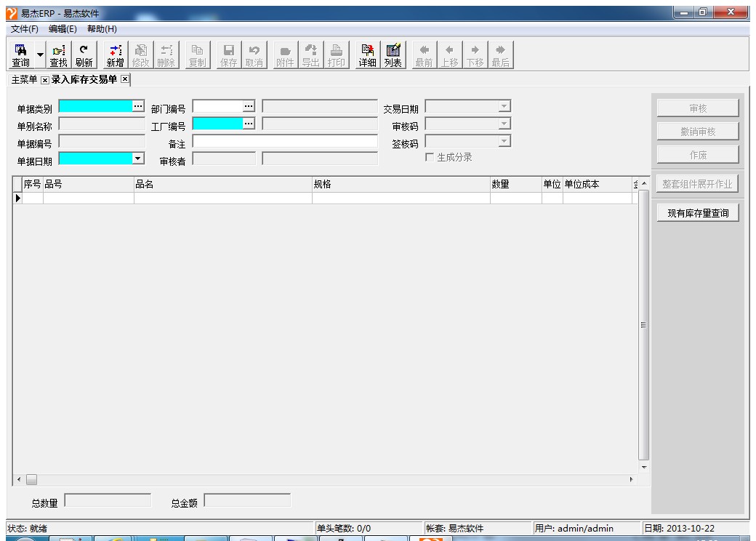Open the 单据类别 lookup ellipsis button
The height and width of the screenshot is (541, 756).
(138, 106)
